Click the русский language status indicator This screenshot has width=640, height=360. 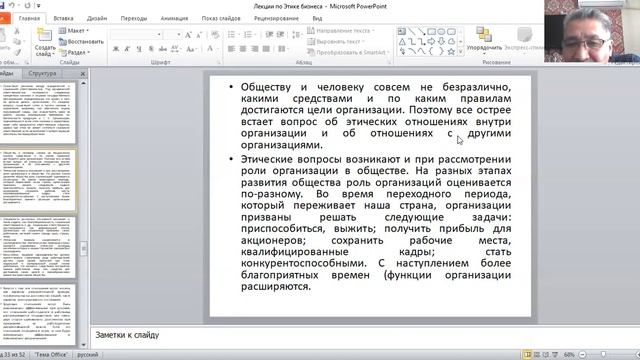88,355
